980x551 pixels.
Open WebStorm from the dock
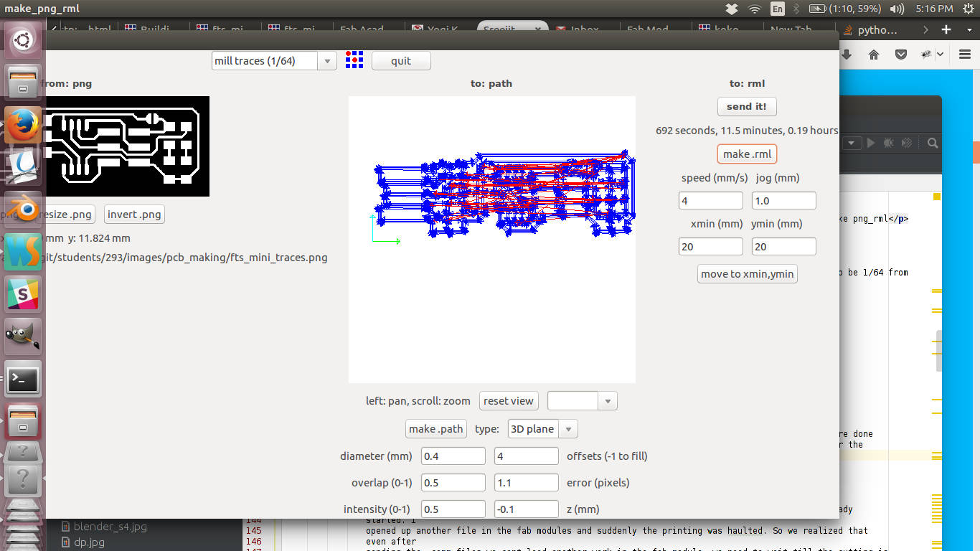(x=23, y=252)
